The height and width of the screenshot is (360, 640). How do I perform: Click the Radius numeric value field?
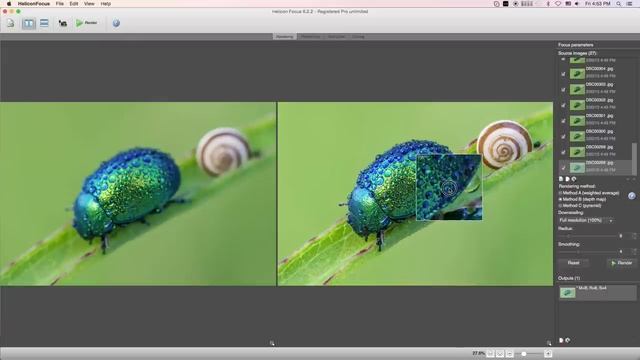tap(624, 236)
